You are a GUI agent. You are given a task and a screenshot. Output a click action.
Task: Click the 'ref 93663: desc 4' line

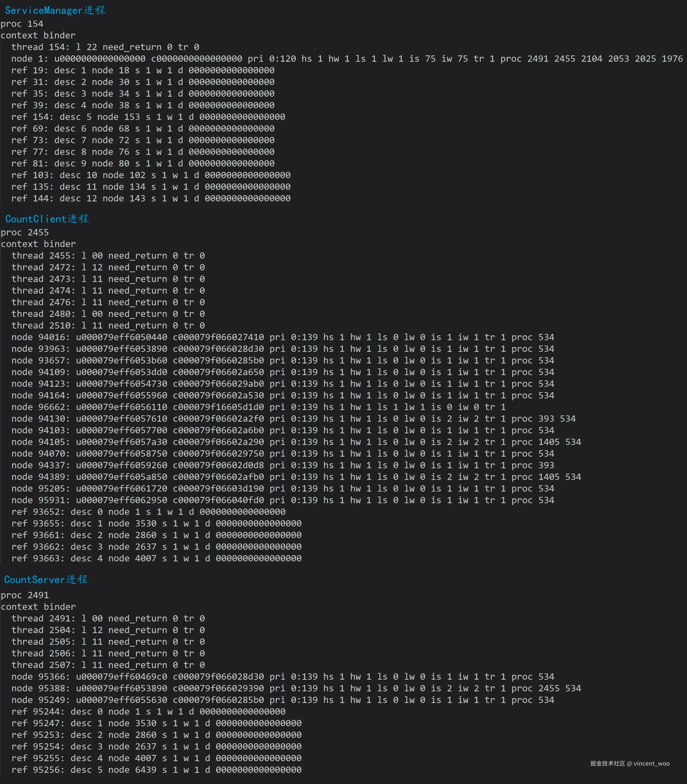(x=156, y=558)
